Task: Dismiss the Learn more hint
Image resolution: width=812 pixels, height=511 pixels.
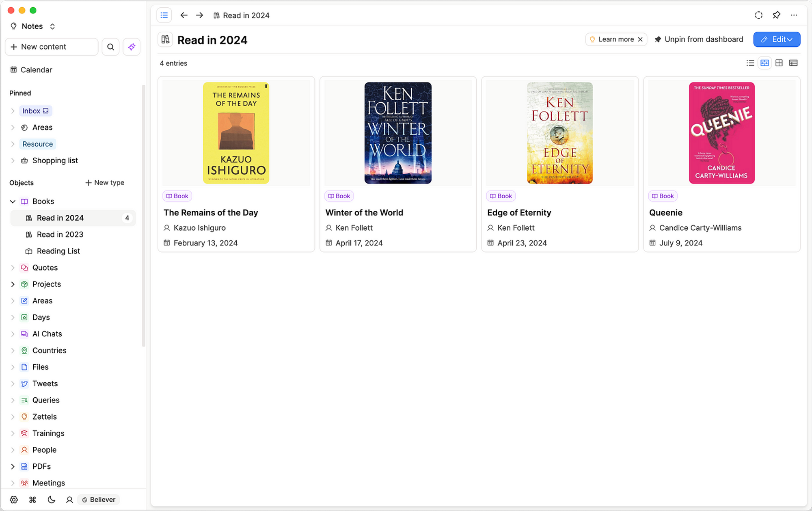Action: pyautogui.click(x=640, y=39)
